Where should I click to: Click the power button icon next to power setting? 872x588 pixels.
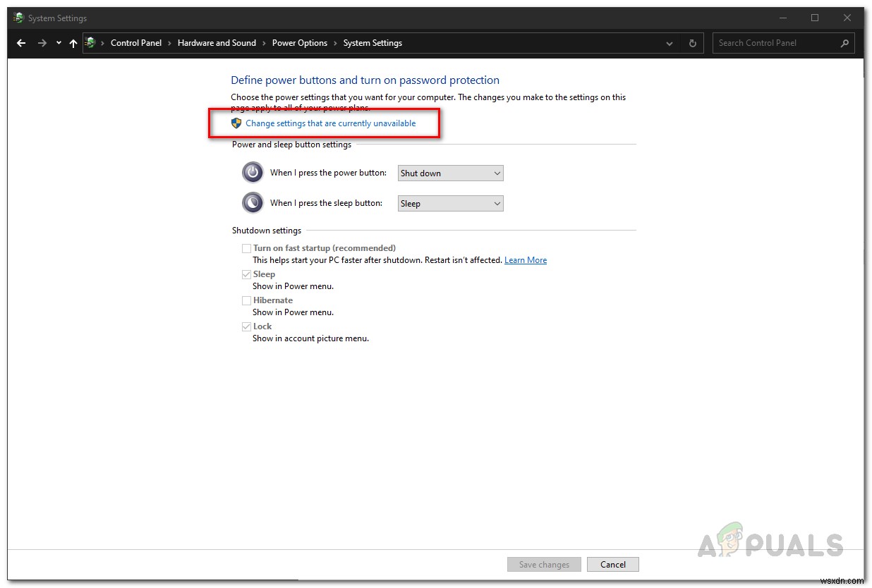(253, 172)
